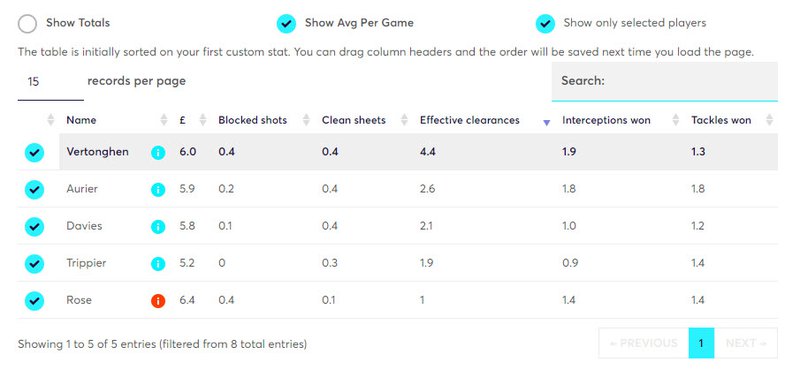Image resolution: width=800 pixels, height=377 pixels.
Task: Click the Previous pagination button
Action: pyautogui.click(x=643, y=343)
